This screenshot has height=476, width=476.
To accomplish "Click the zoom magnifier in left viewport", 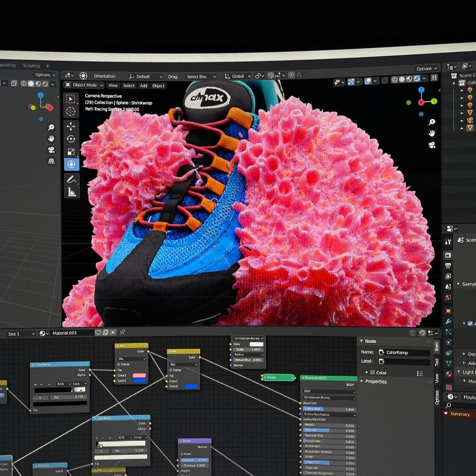I will [x=51, y=127].
